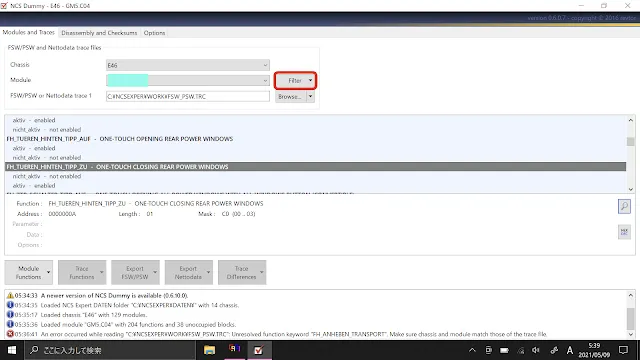Select 'aktiv - enabled' under TIPP_AUF

point(316,148)
